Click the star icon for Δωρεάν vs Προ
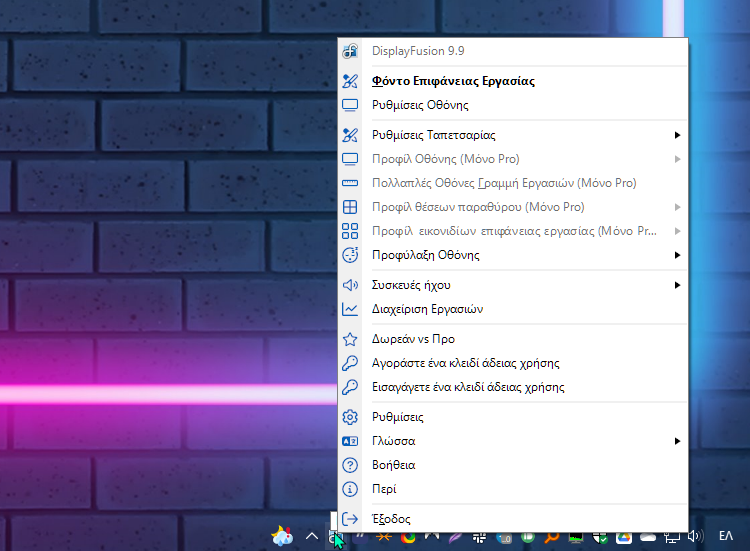The height and width of the screenshot is (551, 750). coord(350,339)
